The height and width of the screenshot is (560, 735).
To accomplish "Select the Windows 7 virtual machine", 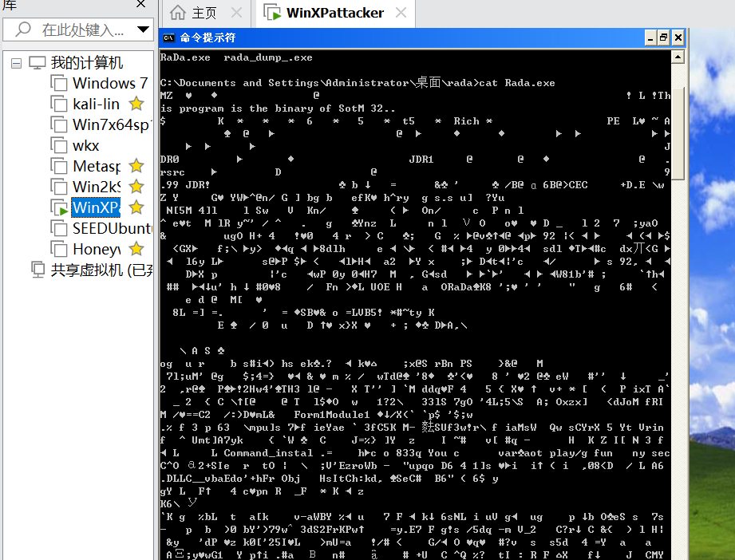I will pyautogui.click(x=110, y=84).
